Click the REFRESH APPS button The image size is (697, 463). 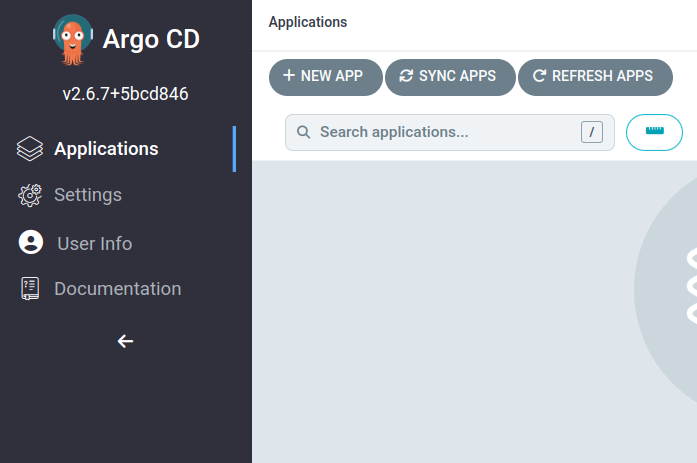pyautogui.click(x=595, y=77)
